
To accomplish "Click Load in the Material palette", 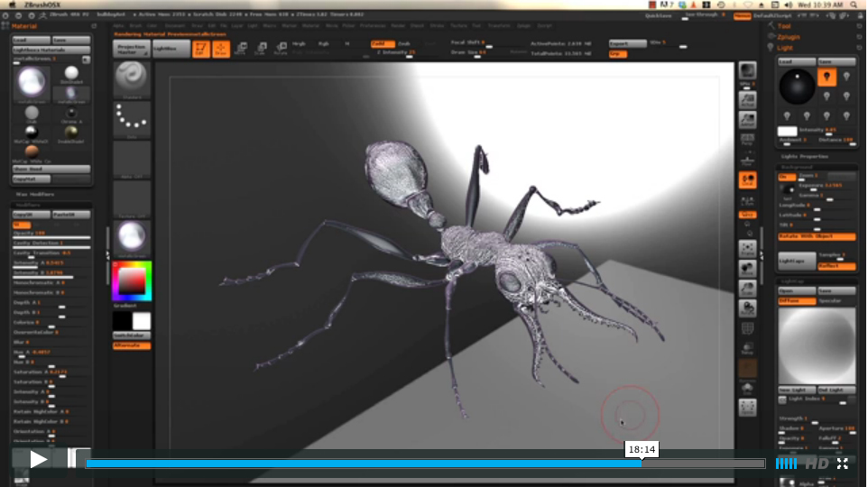I will coord(31,40).
